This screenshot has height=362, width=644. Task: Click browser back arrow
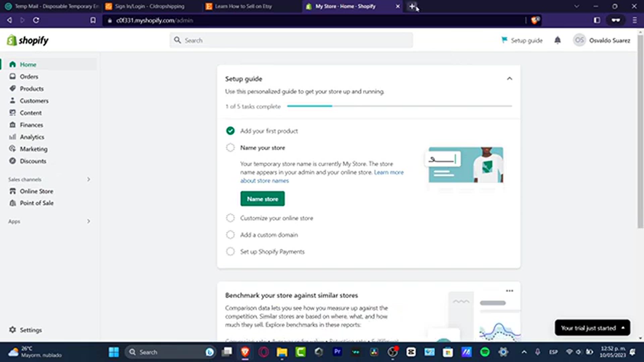[9, 20]
